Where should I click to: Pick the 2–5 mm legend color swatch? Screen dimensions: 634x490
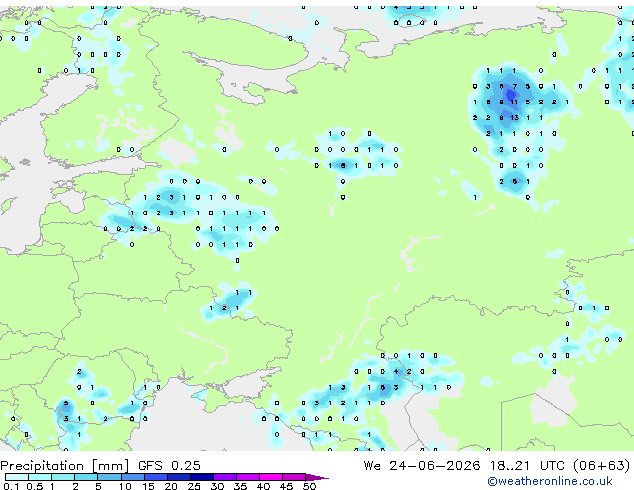click(x=86, y=477)
